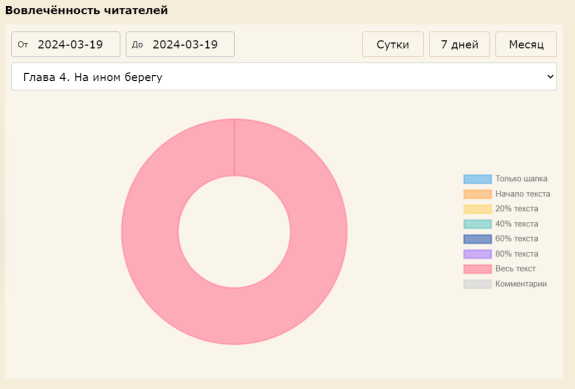575x389 pixels.
Task: Toggle the '20% текста' yellow legend swatch
Action: point(477,209)
